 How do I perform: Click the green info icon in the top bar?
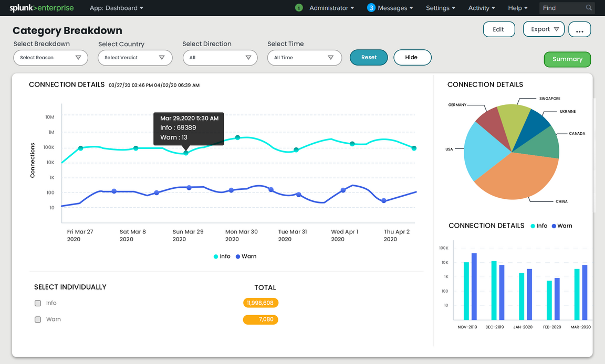click(299, 8)
